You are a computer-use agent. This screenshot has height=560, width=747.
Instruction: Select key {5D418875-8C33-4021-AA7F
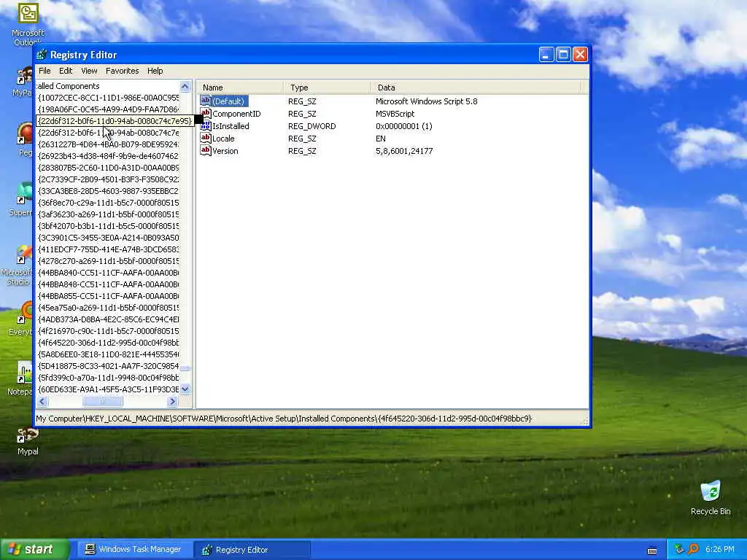[x=108, y=366]
